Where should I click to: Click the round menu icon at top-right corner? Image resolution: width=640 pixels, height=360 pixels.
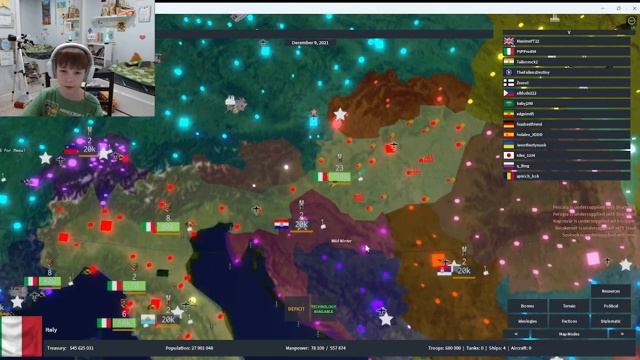(x=631, y=20)
